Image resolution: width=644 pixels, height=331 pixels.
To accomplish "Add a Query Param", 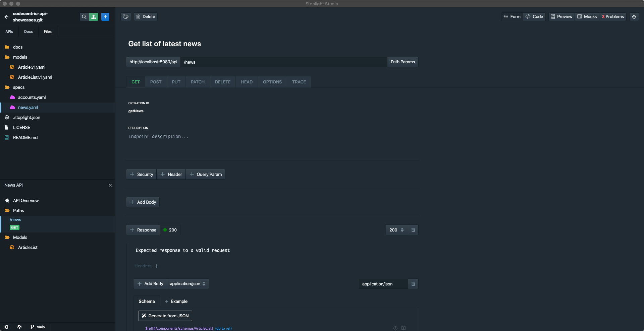I will [x=206, y=174].
